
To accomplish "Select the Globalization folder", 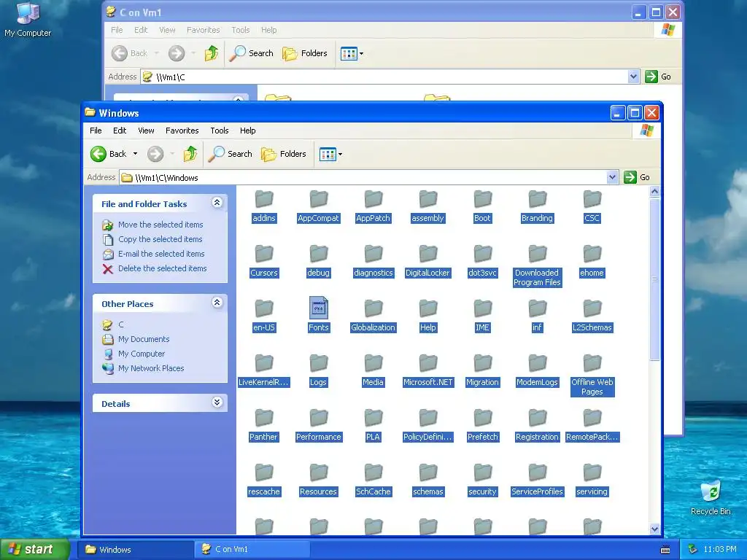I will coord(373,316).
